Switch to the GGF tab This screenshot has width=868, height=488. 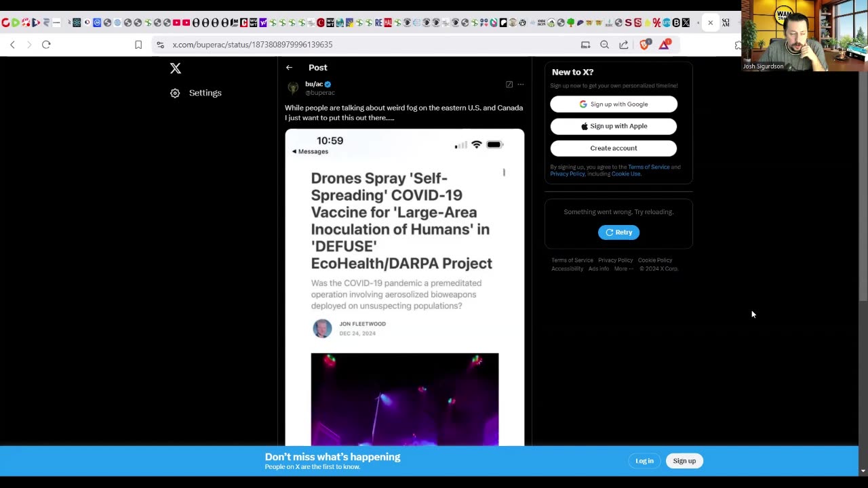click(484, 23)
